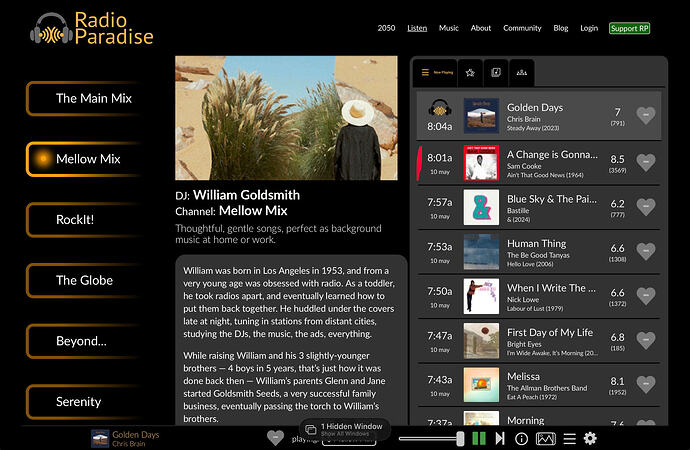Select the Beyond... channel
This screenshot has height=450, width=690.
pyautogui.click(x=84, y=341)
